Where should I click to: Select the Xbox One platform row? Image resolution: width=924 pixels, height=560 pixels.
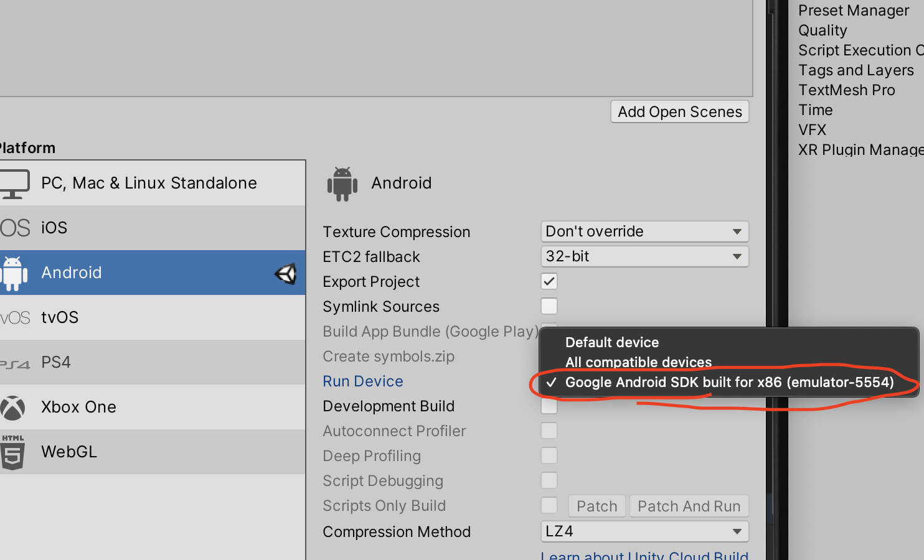153,407
